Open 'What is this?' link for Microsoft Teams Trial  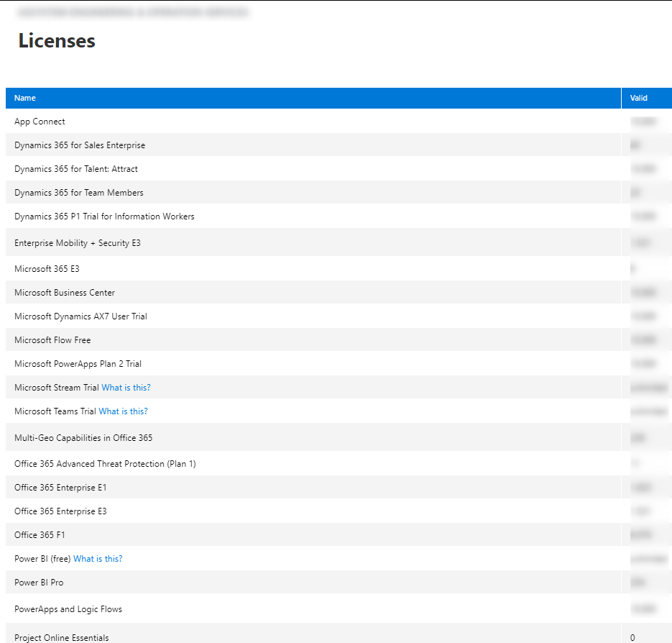click(x=123, y=411)
